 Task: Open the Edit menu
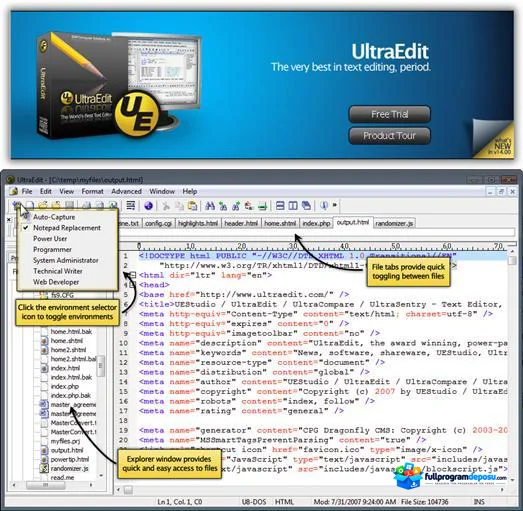(x=46, y=191)
